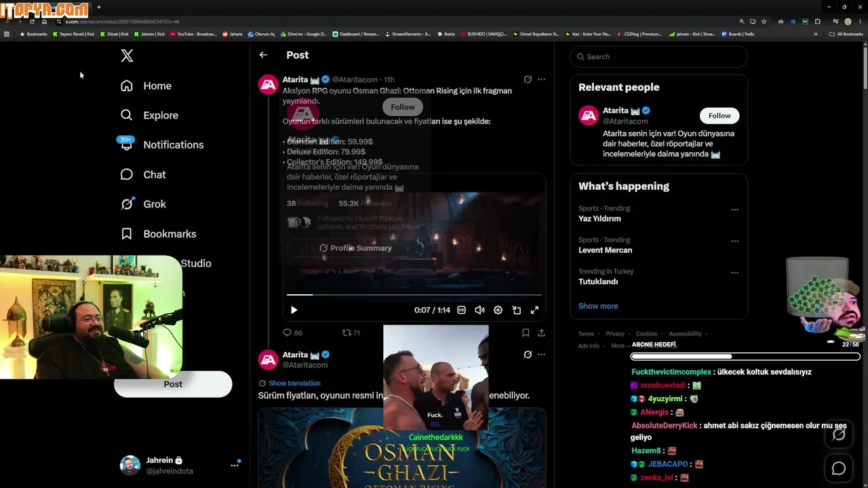This screenshot has width=868, height=488.
Task: Bookmark this page with the star icon
Action: pyautogui.click(x=764, y=22)
